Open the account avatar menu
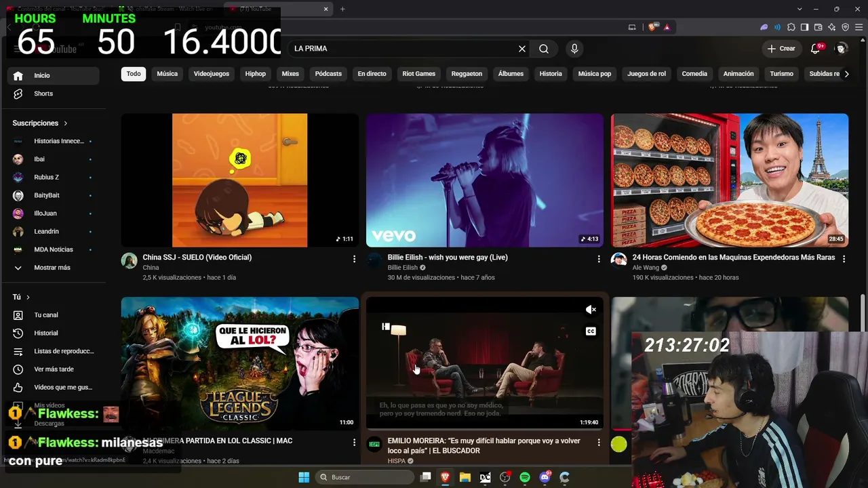This screenshot has height=488, width=868. [x=842, y=49]
